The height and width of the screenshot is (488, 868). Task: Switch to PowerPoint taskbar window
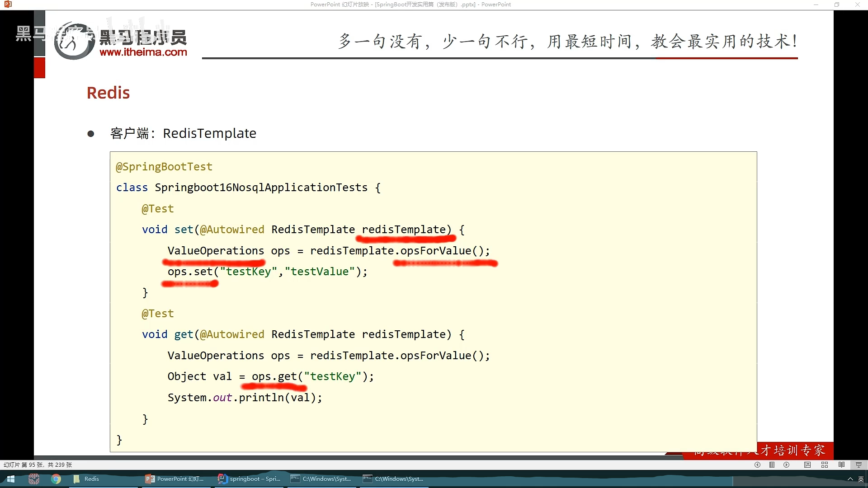(175, 479)
